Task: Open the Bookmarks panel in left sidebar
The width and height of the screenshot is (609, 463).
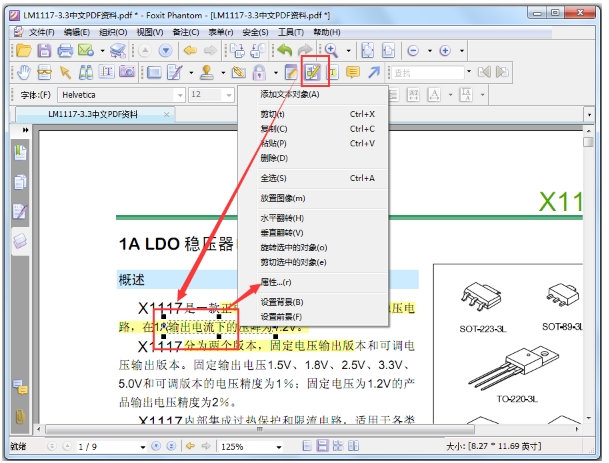Action: 21,153
